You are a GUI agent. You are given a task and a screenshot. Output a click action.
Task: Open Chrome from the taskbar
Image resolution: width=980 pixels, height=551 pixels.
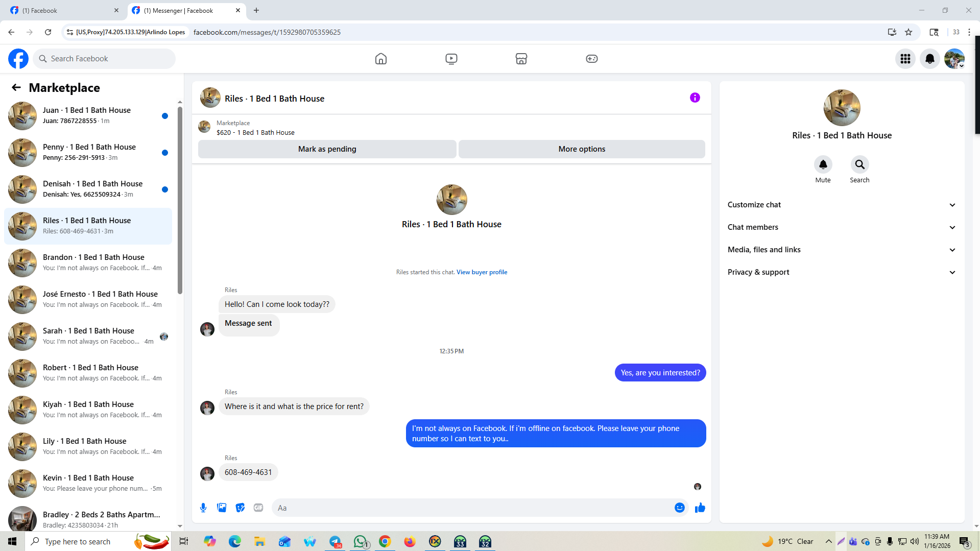coord(385,541)
